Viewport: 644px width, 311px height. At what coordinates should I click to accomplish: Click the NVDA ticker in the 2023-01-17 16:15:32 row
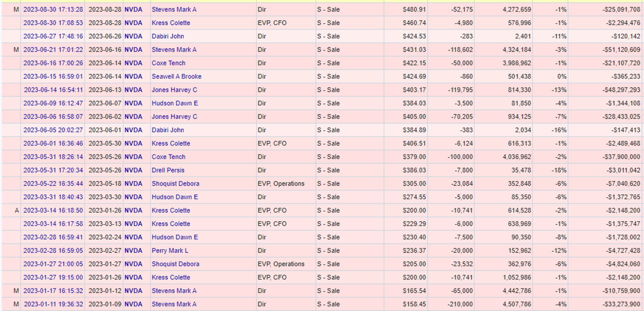(133, 291)
